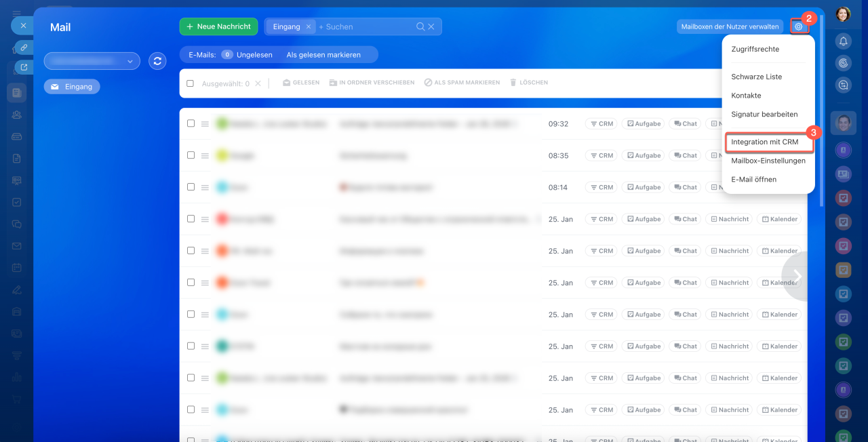Open the mail settings gear icon
868x442 pixels.
pyautogui.click(x=799, y=26)
